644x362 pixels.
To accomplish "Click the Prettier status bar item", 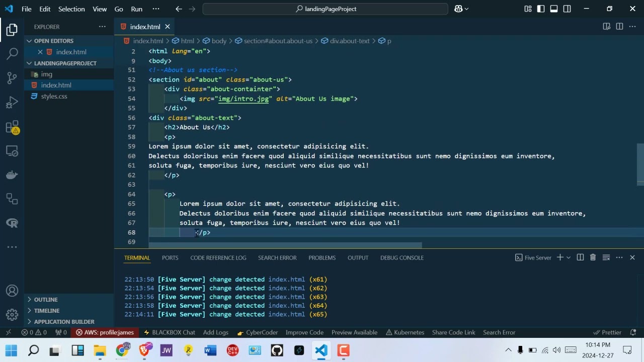I will (607, 332).
